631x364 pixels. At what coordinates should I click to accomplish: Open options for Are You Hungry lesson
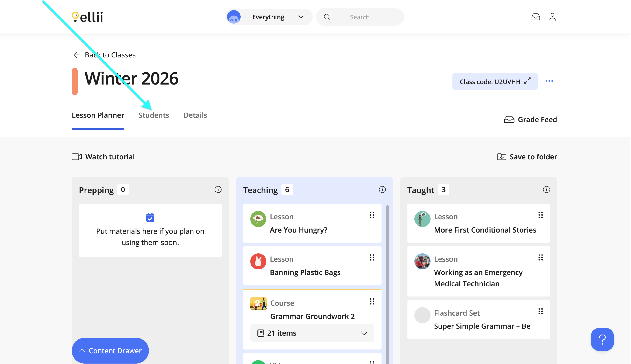[372, 215]
